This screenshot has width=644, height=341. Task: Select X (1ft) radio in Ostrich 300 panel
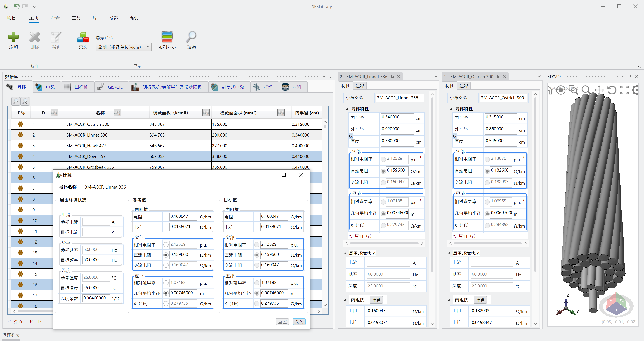click(487, 225)
